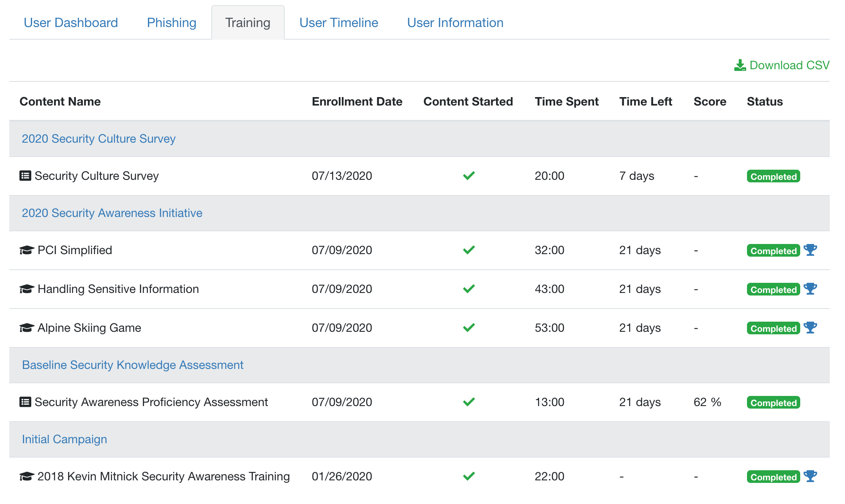Click Completed badge for Handling Sensitive Information
The height and width of the screenshot is (504, 845).
pyautogui.click(x=773, y=290)
